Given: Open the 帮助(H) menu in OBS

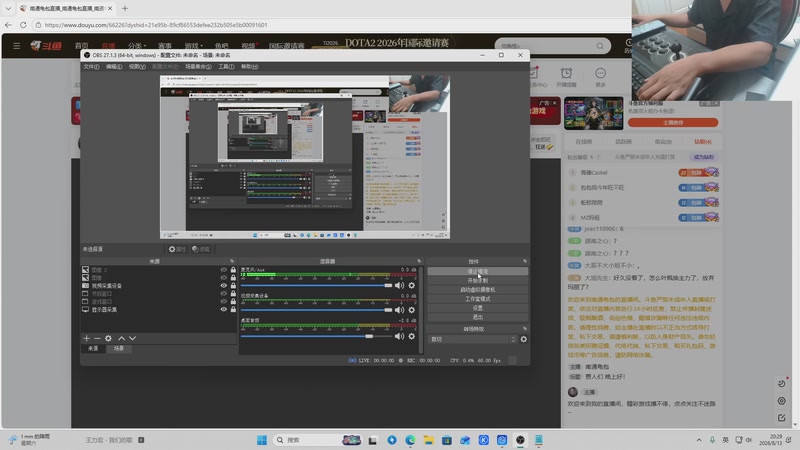Looking at the screenshot, I should tap(249, 66).
